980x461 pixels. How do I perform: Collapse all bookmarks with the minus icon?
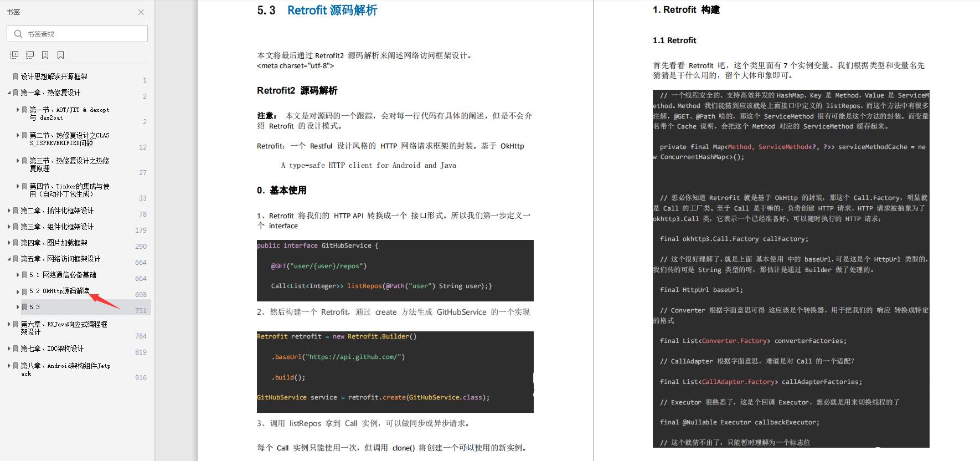pyautogui.click(x=30, y=55)
